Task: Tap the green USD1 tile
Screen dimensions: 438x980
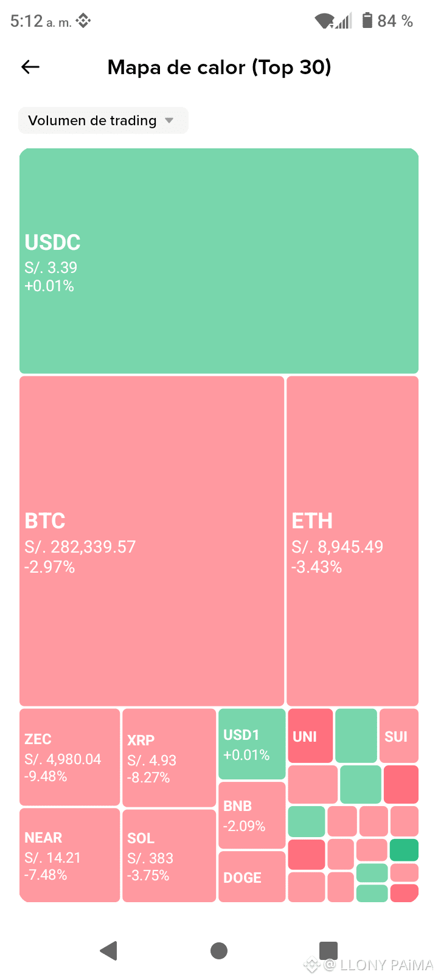Action: (252, 744)
